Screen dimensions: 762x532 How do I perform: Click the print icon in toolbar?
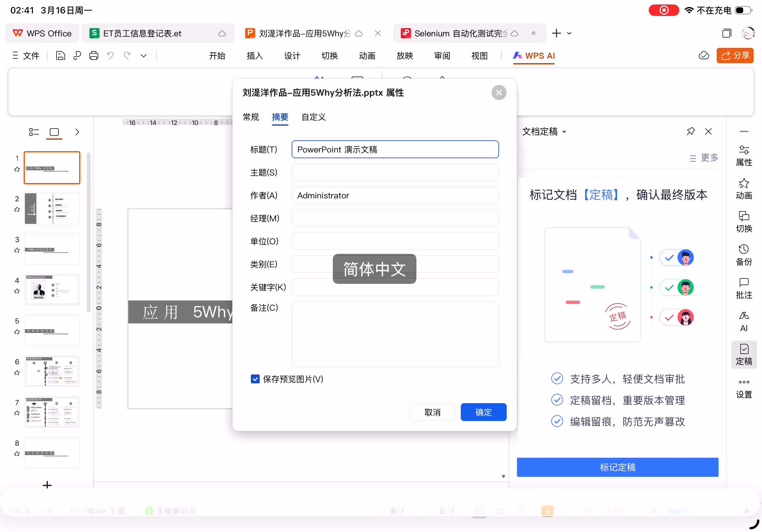(x=93, y=55)
